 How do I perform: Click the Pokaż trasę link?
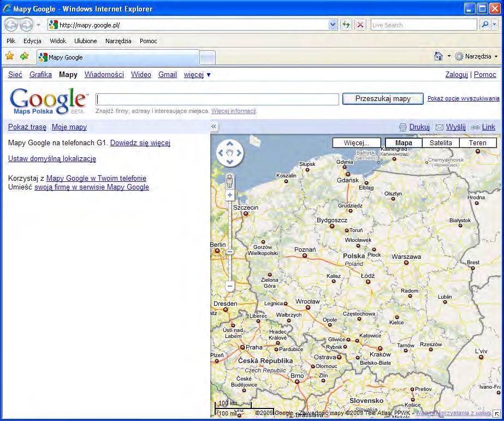[27, 127]
